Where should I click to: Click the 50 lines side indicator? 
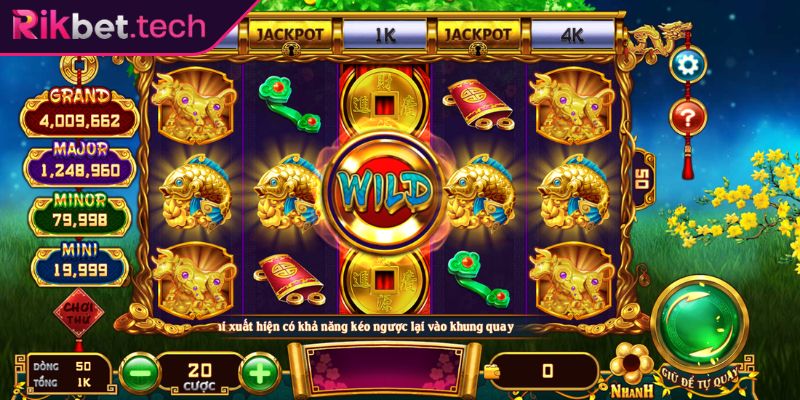[642, 180]
